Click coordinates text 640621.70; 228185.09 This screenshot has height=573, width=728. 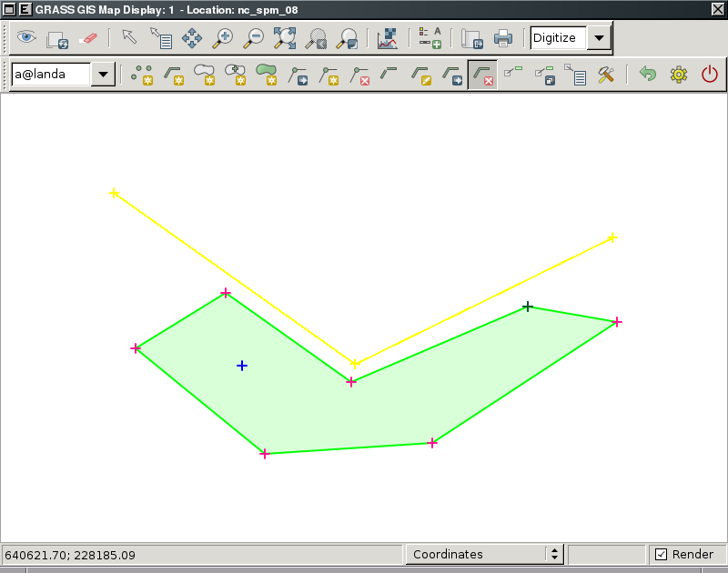pos(70,556)
